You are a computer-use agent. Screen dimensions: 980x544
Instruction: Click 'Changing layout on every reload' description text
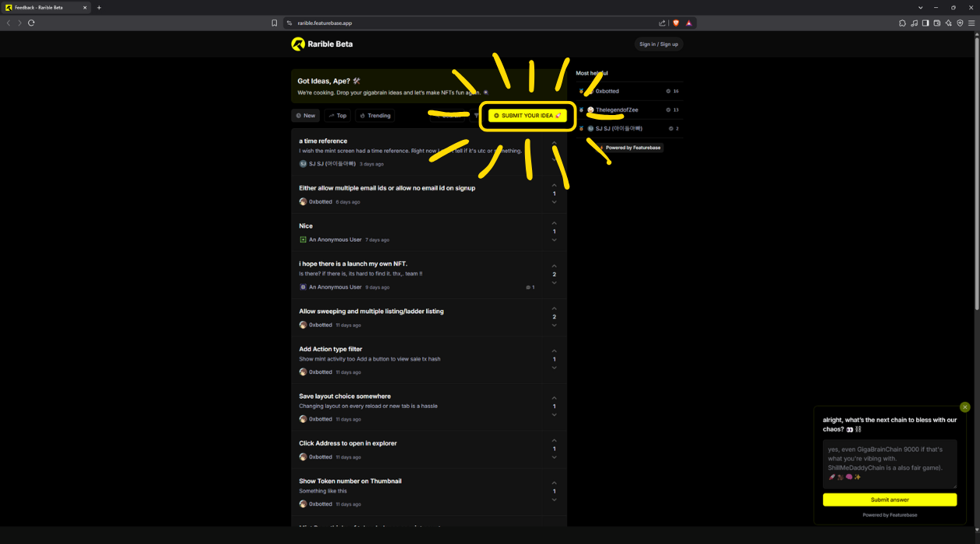pyautogui.click(x=368, y=406)
